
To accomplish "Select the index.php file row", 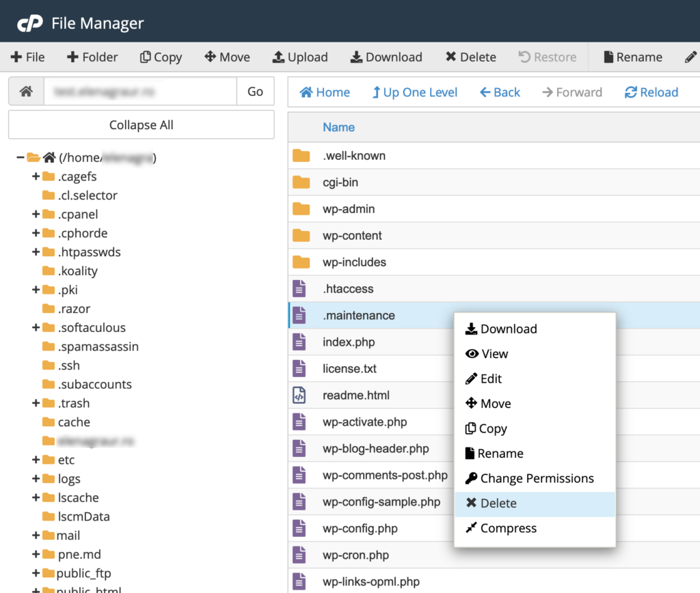I will (494, 342).
